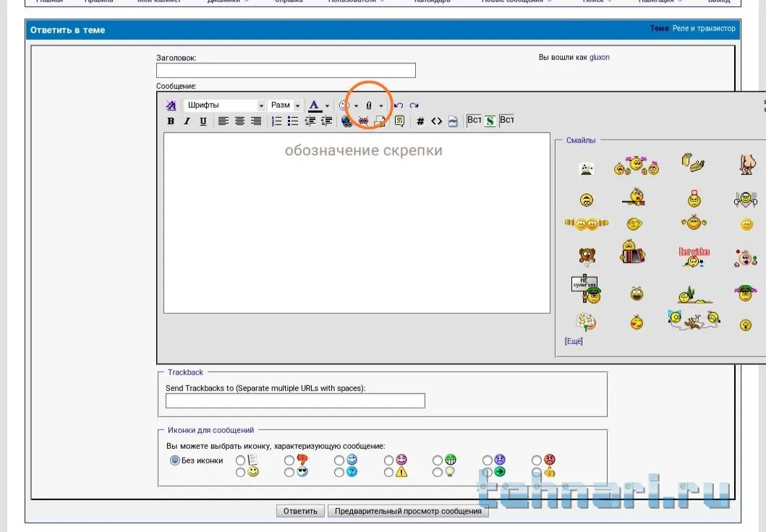Screen dimensions: 766x532
Task: Select the 'Без иконки' radio button
Action: point(174,460)
